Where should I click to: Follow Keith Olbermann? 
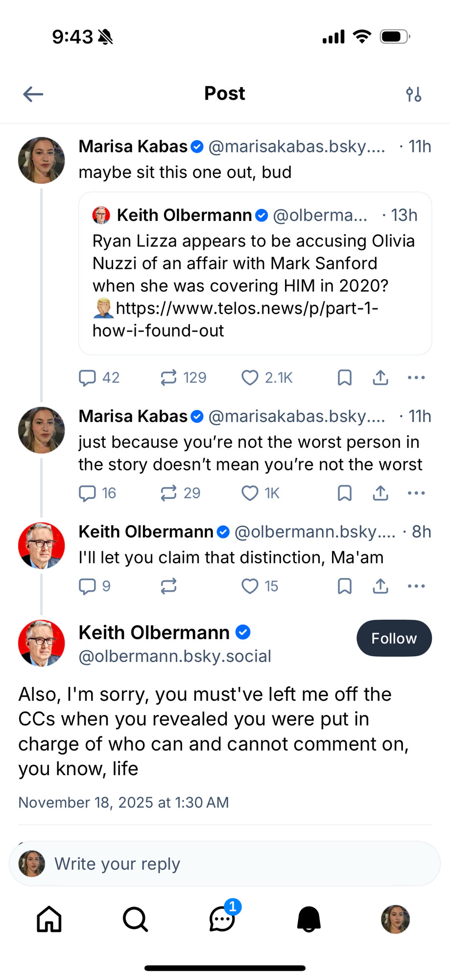394,638
